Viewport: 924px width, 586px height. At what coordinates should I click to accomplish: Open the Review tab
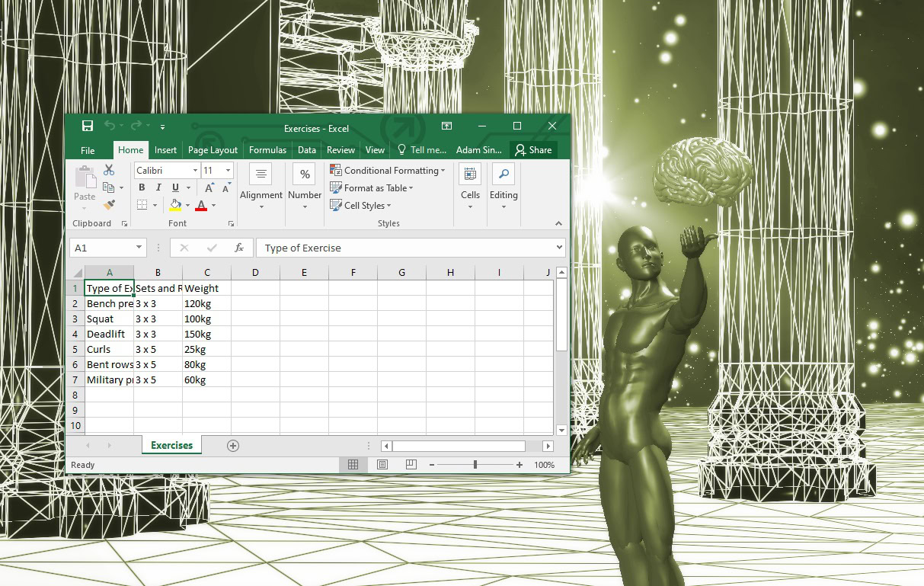(x=341, y=149)
